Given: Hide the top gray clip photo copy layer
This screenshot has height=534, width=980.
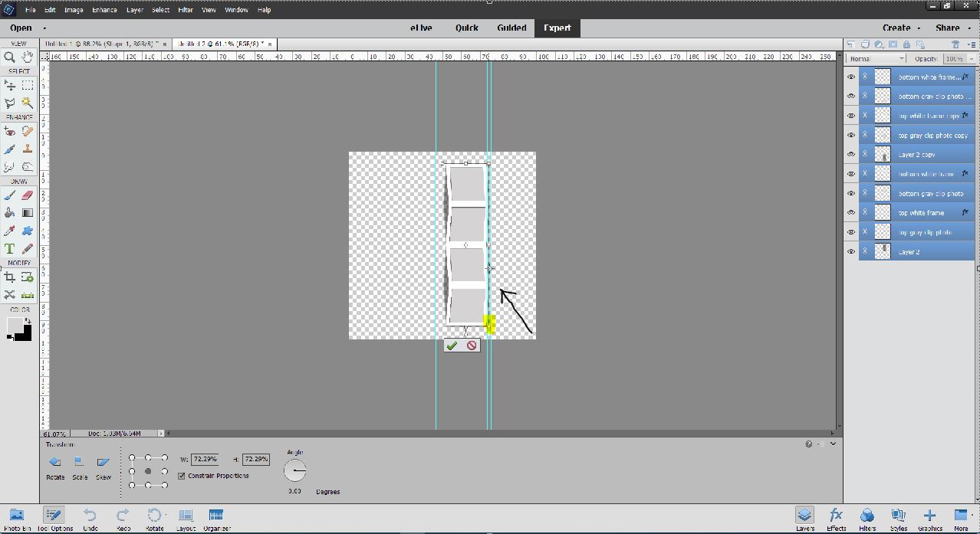Looking at the screenshot, I should 850,135.
